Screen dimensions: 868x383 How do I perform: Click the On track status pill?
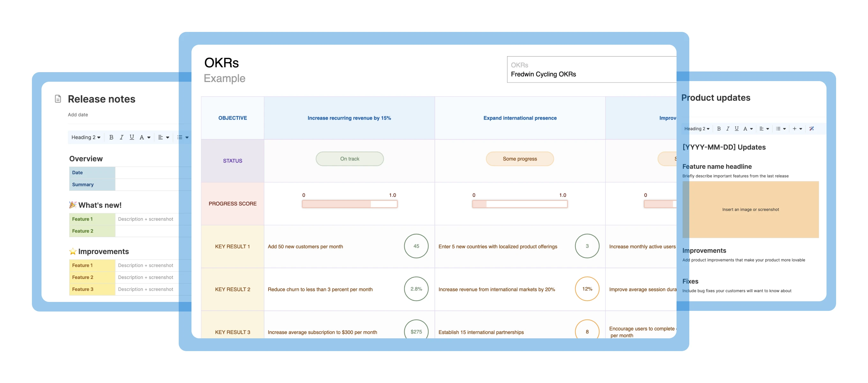(x=349, y=159)
